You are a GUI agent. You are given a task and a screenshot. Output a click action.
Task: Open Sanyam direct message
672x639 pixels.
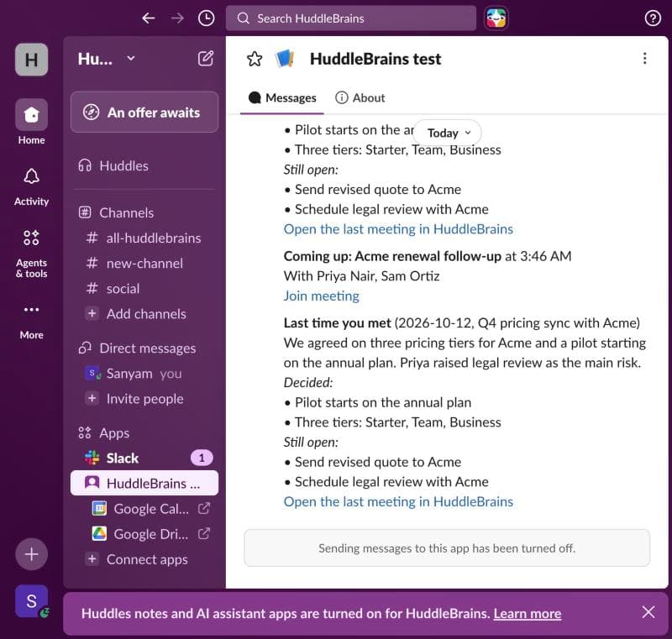tap(144, 374)
